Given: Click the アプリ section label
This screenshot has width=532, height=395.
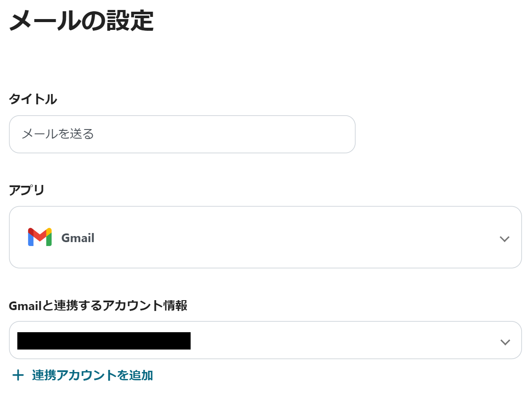Looking at the screenshot, I should (x=27, y=190).
